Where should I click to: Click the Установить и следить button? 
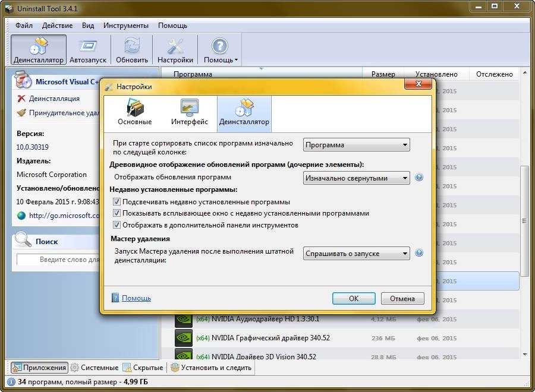pos(211,368)
